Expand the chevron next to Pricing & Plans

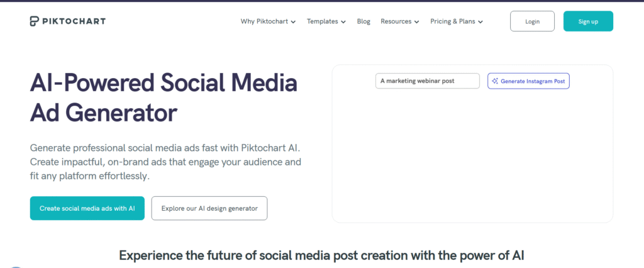(480, 22)
